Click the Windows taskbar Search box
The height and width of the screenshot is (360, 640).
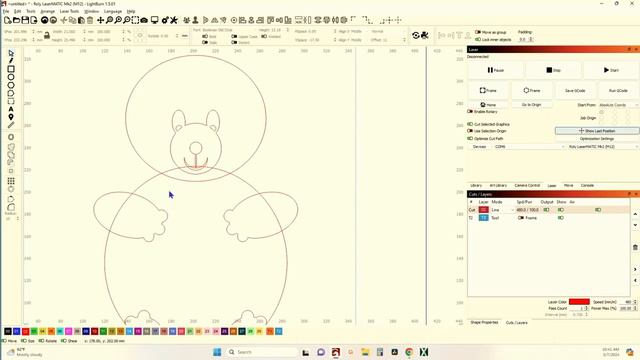[262, 352]
